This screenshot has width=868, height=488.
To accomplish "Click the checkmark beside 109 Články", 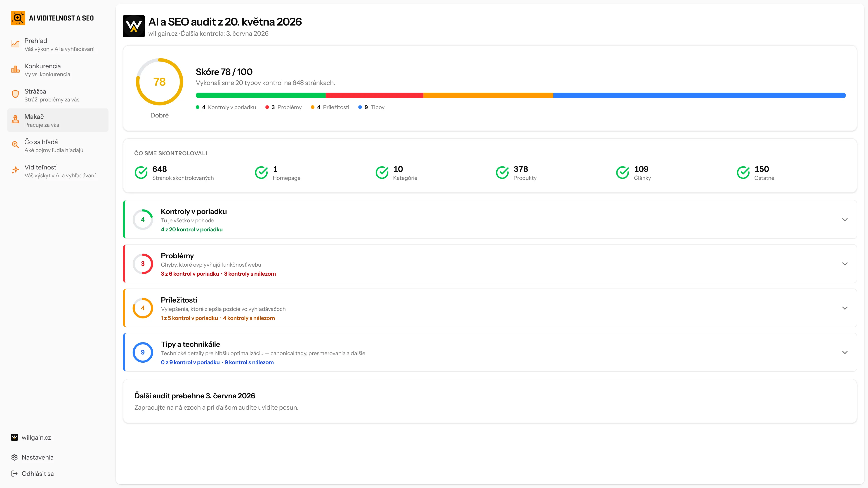I will [623, 172].
